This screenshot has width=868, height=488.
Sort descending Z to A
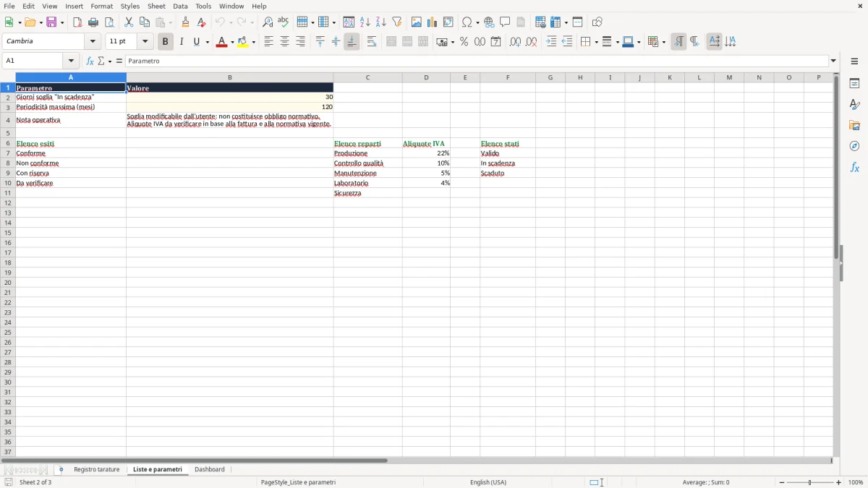tap(381, 22)
